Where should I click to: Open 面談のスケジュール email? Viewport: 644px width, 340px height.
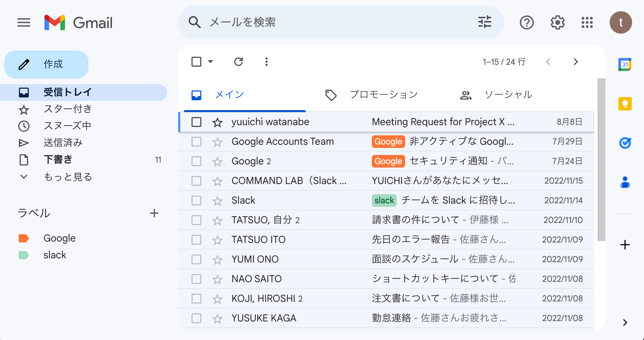click(386, 259)
